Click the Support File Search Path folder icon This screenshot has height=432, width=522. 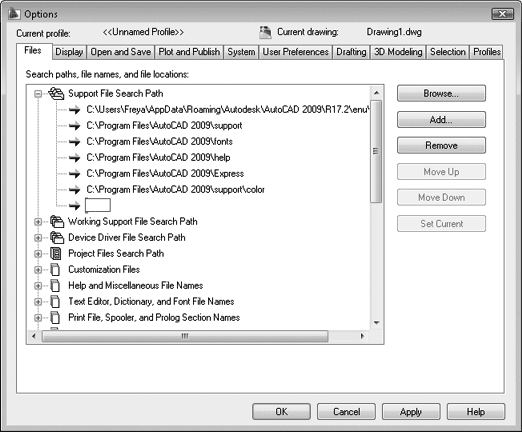[x=56, y=94]
